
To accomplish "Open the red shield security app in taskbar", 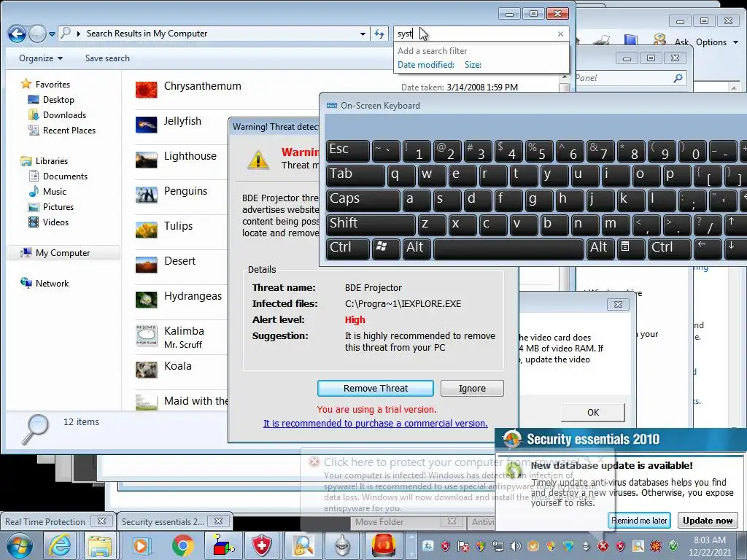I will (262, 545).
